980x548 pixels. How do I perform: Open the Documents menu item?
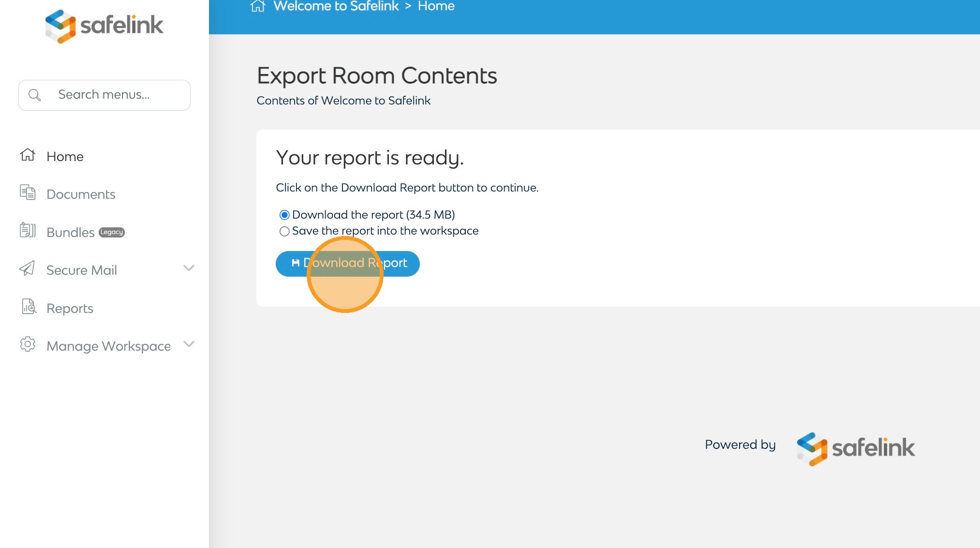[81, 194]
